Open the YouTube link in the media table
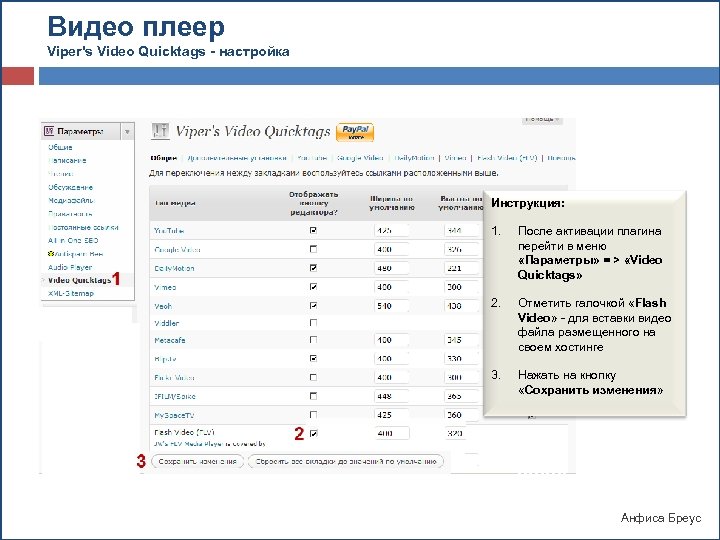The image size is (720, 540). pyautogui.click(x=169, y=231)
